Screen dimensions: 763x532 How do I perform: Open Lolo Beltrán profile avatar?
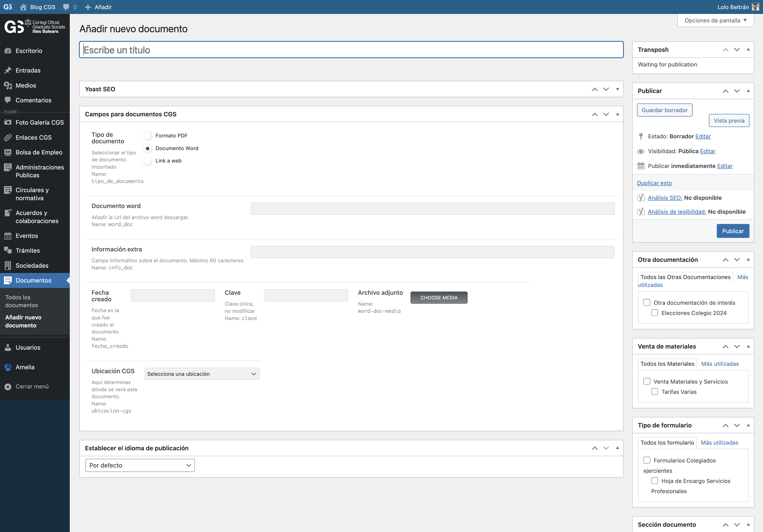755,7
